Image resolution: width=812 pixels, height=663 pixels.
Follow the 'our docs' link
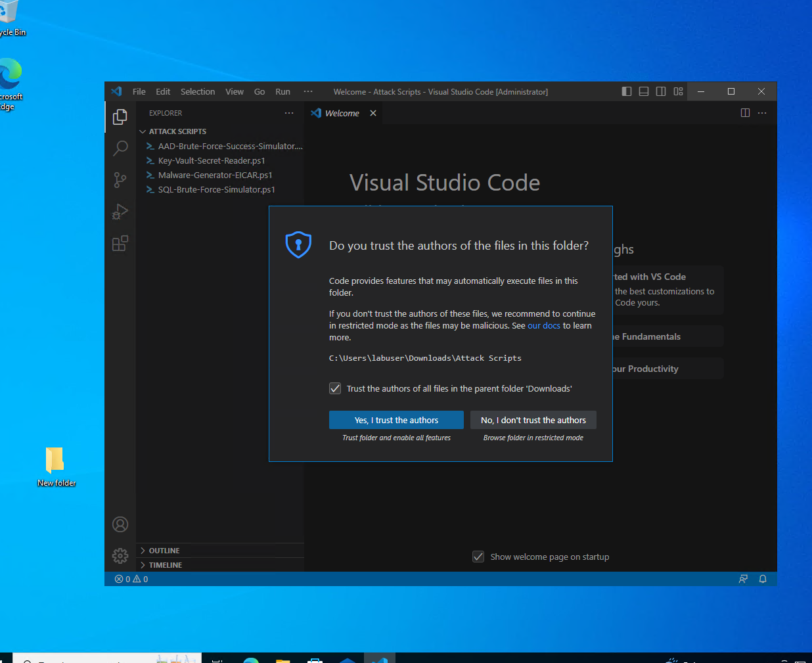544,325
